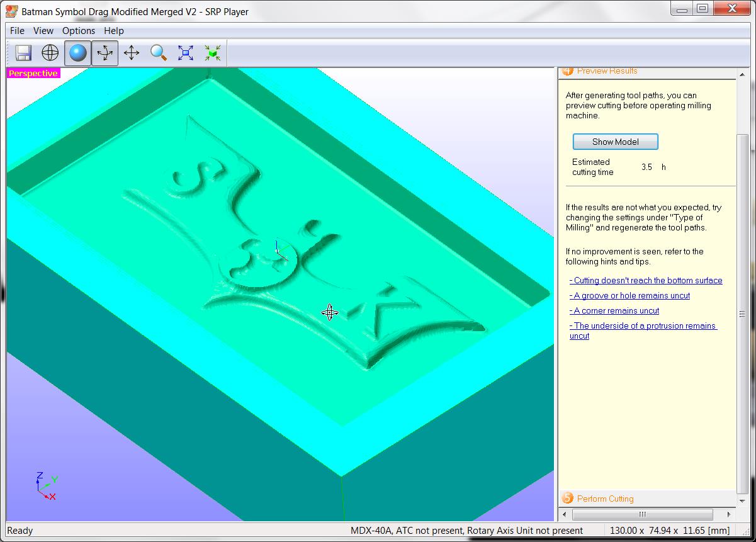Click the 'Estimated cutting time' label
The image size is (756, 542).
coord(592,167)
